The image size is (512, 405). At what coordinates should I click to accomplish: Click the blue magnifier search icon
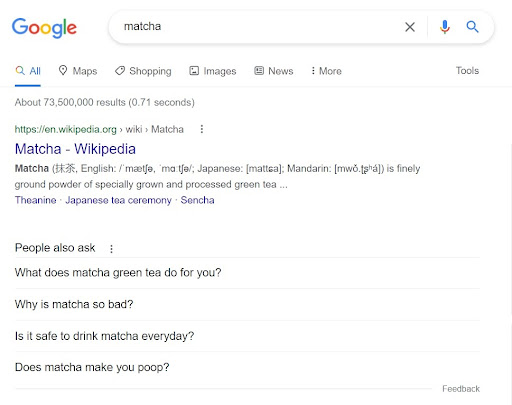472,27
